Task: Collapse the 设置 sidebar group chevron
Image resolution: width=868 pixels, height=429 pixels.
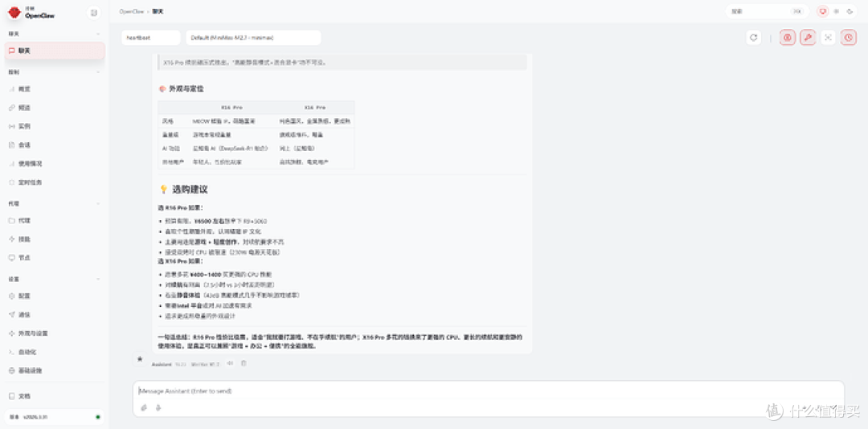Action: tap(99, 279)
